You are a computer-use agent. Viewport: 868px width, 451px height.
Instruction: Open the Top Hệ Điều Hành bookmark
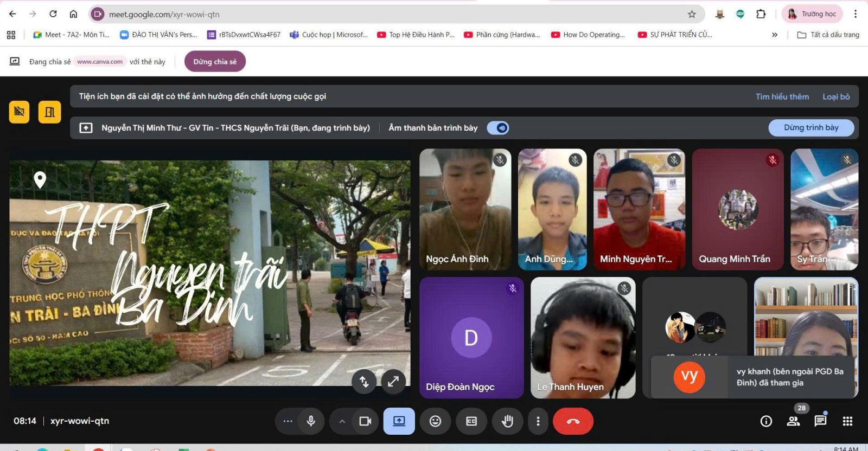(416, 35)
